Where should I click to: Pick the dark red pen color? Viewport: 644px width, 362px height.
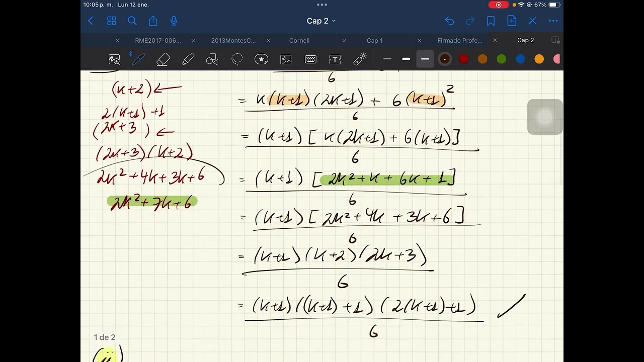464,59
